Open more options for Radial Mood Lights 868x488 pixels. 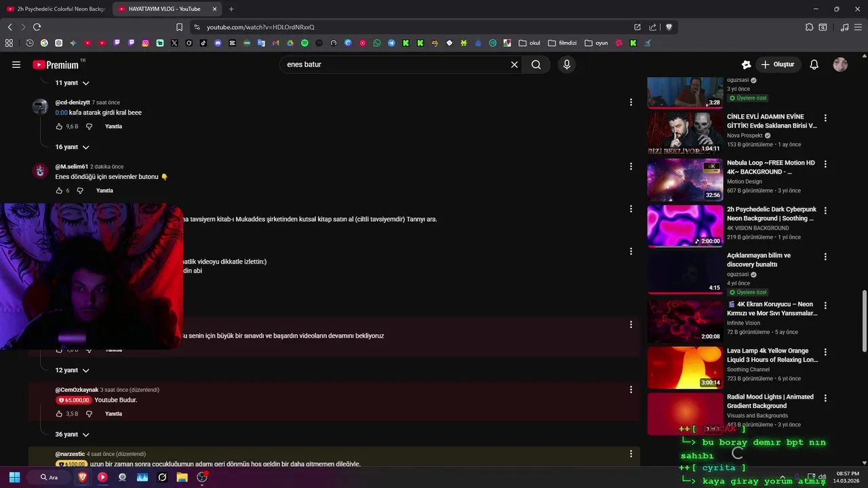coord(825,399)
